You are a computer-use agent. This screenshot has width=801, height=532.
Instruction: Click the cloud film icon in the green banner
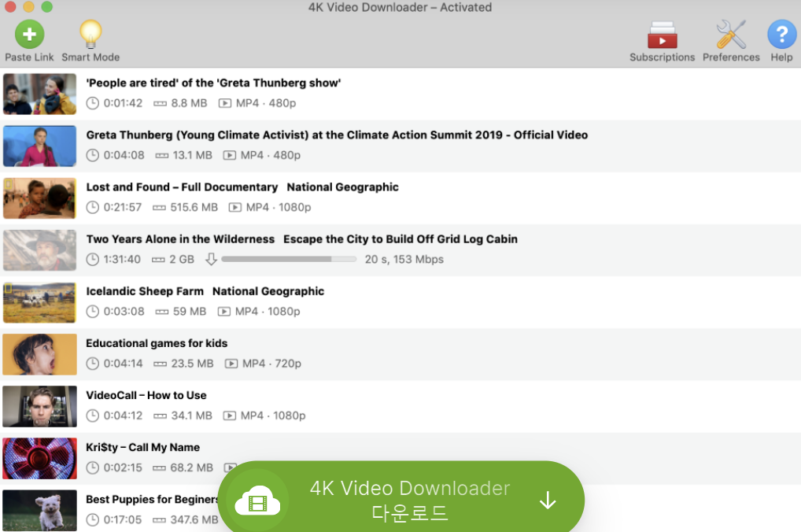257,502
